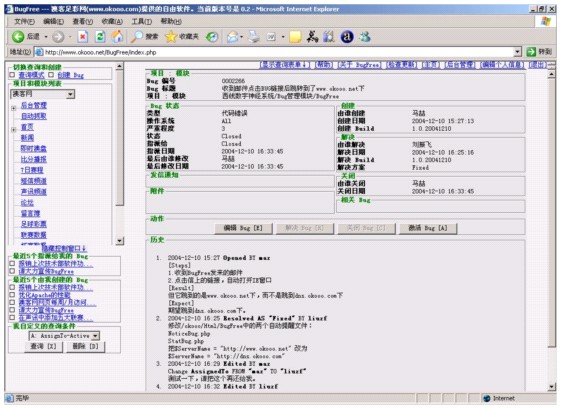Image resolution: width=562 pixels, height=409 pixels.
Task: Click the Mail envelope toolbar icon
Action: coord(233,37)
